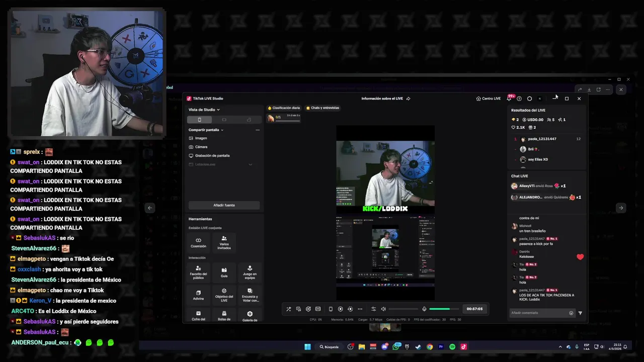Click the previous arrow on background window

point(149,208)
